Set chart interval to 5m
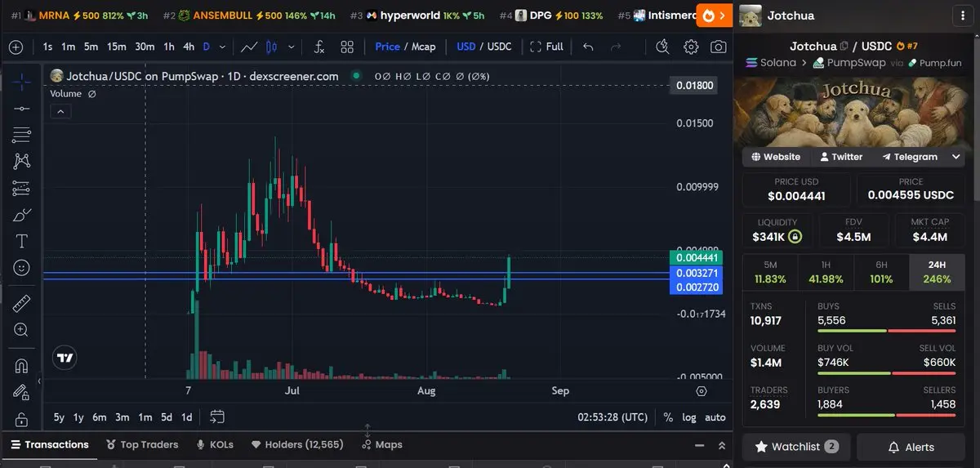Image resolution: width=980 pixels, height=468 pixels. tap(91, 47)
